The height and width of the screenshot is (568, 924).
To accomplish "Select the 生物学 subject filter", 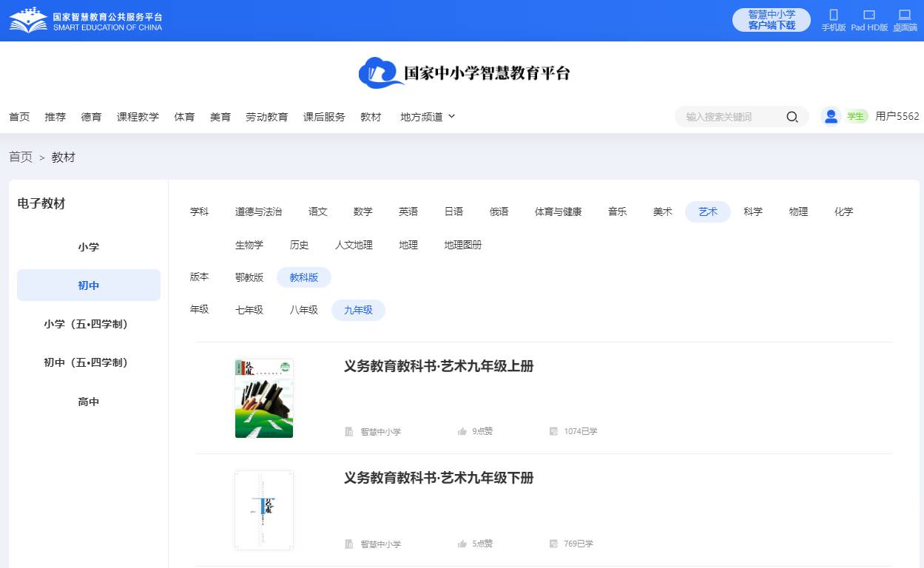I will click(x=249, y=245).
